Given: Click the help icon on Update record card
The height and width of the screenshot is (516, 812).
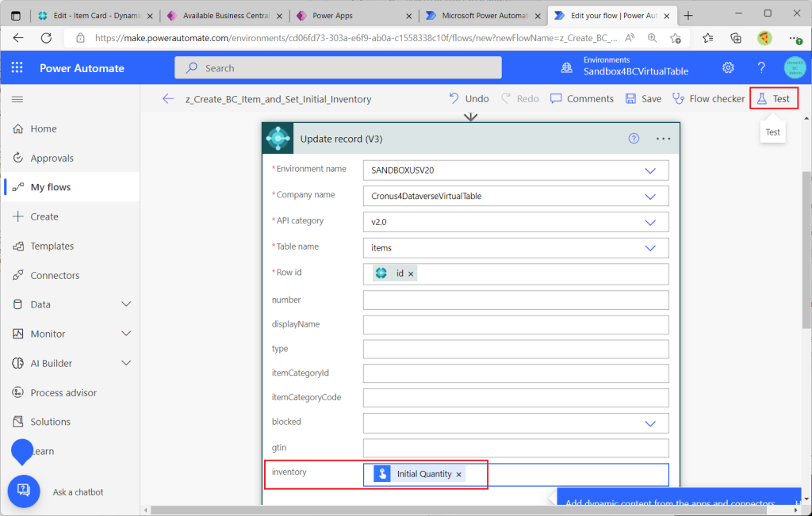Looking at the screenshot, I should click(x=634, y=138).
